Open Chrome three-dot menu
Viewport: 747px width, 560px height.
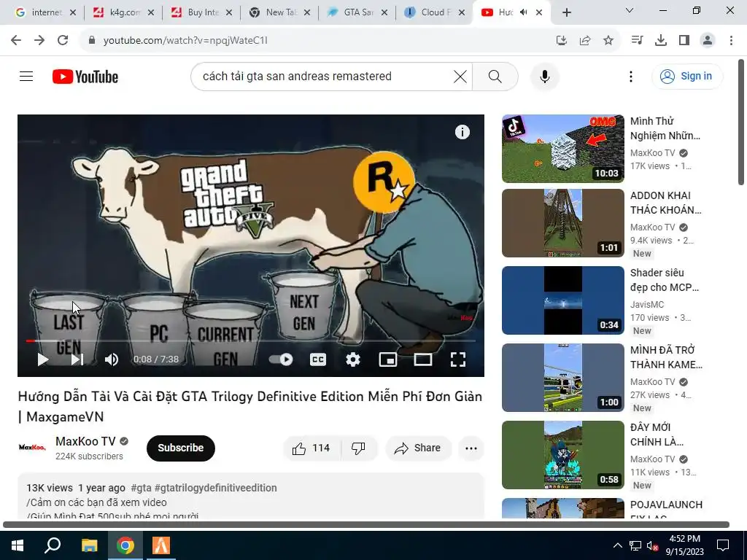[x=731, y=41]
